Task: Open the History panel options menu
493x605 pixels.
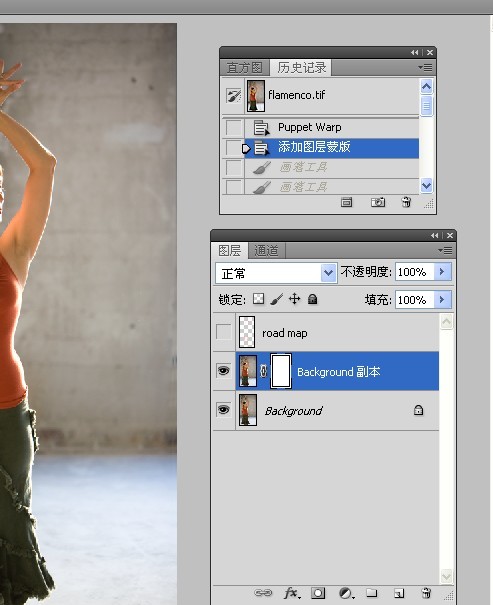Action: click(x=425, y=68)
